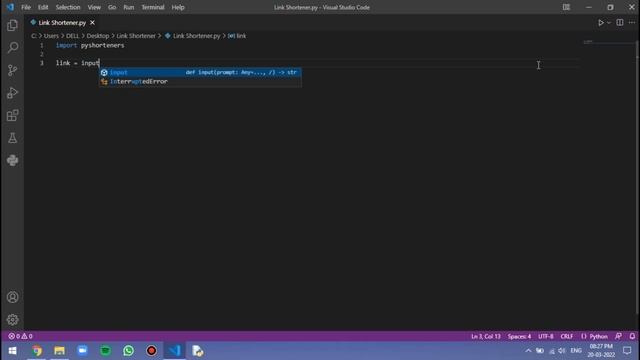Open the View menu

point(94,7)
